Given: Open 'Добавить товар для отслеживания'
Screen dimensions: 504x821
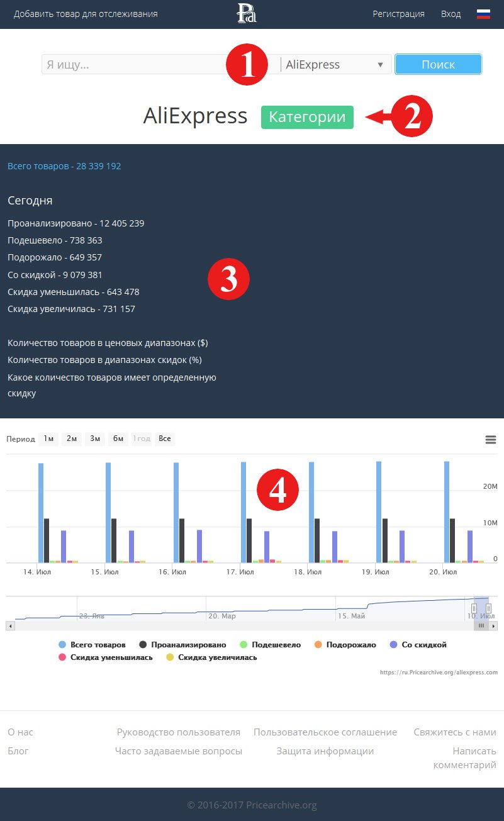Looking at the screenshot, I should tap(86, 14).
